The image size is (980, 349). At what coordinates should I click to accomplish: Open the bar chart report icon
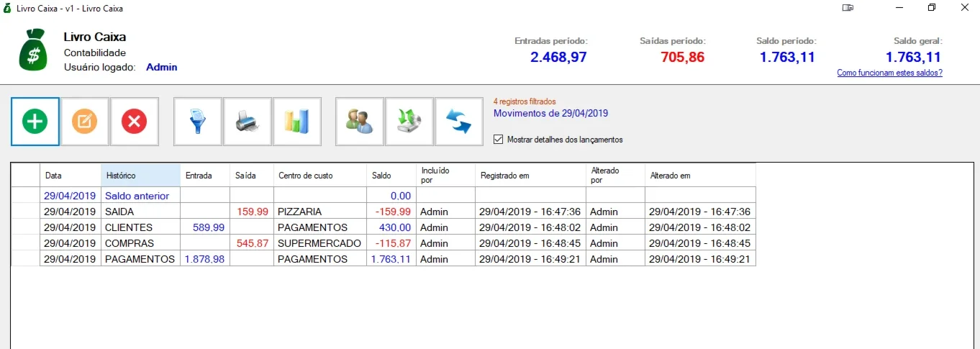[x=296, y=122]
